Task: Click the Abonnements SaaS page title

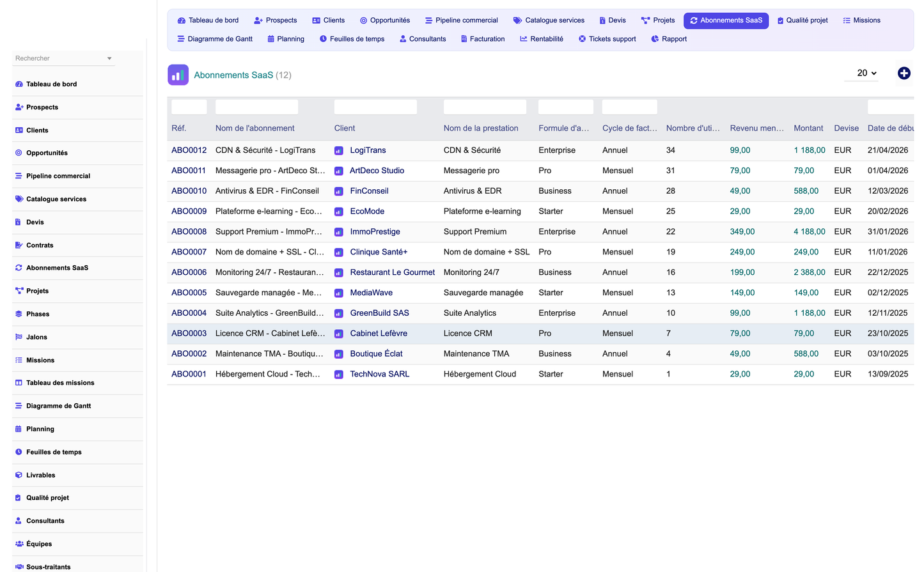Action: click(233, 75)
